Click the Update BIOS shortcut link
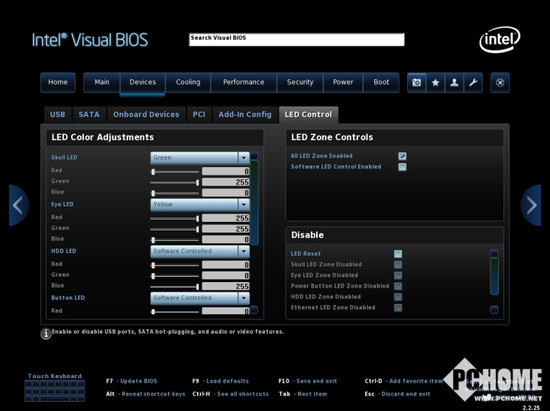The width and height of the screenshot is (550, 411). coord(139,381)
